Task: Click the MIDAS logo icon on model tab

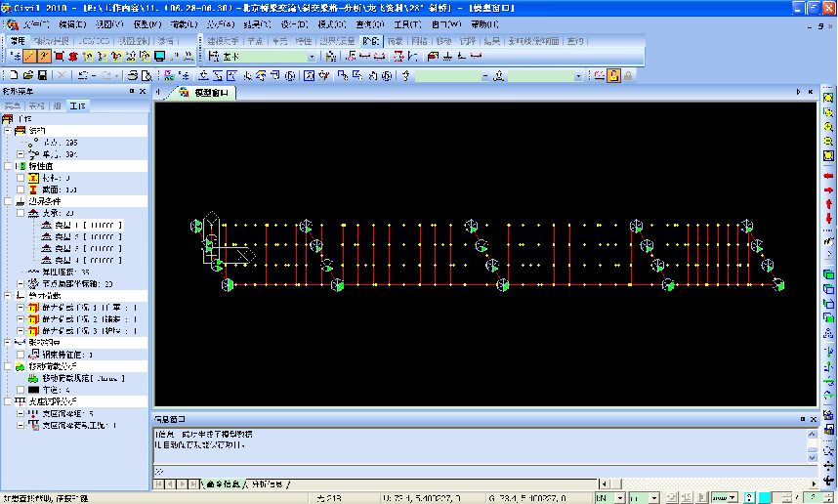Action: pyautogui.click(x=184, y=93)
